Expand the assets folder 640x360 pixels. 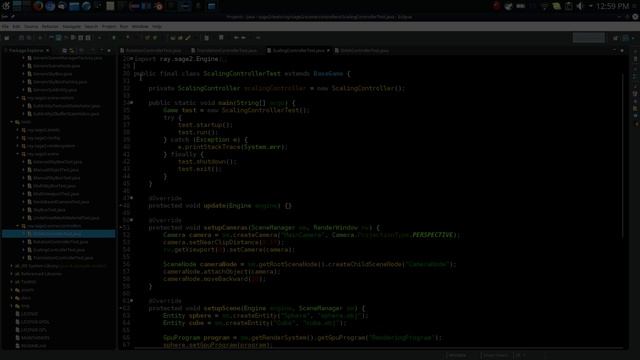pyautogui.click(x=12, y=290)
